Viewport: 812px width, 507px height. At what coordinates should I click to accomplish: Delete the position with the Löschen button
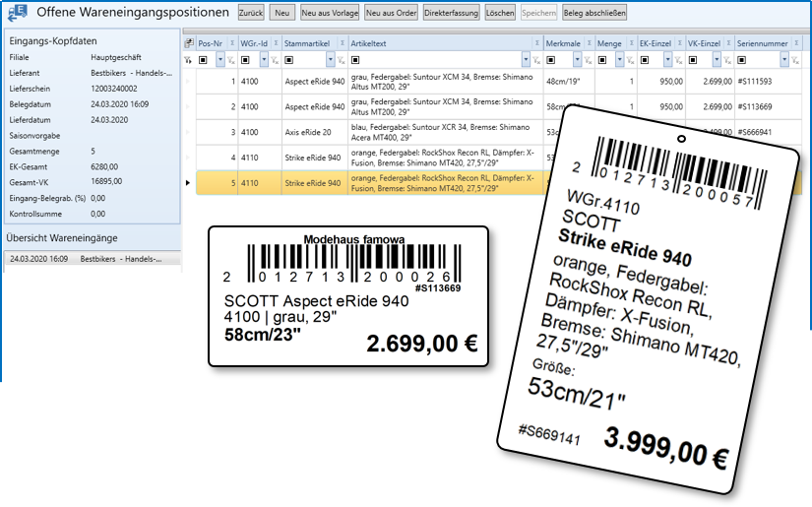click(x=500, y=13)
